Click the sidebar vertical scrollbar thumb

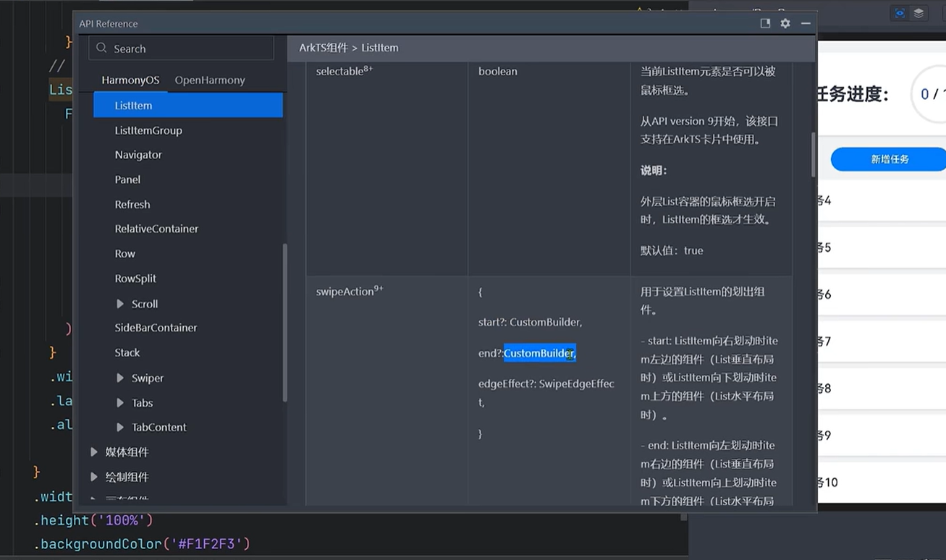[284, 322]
